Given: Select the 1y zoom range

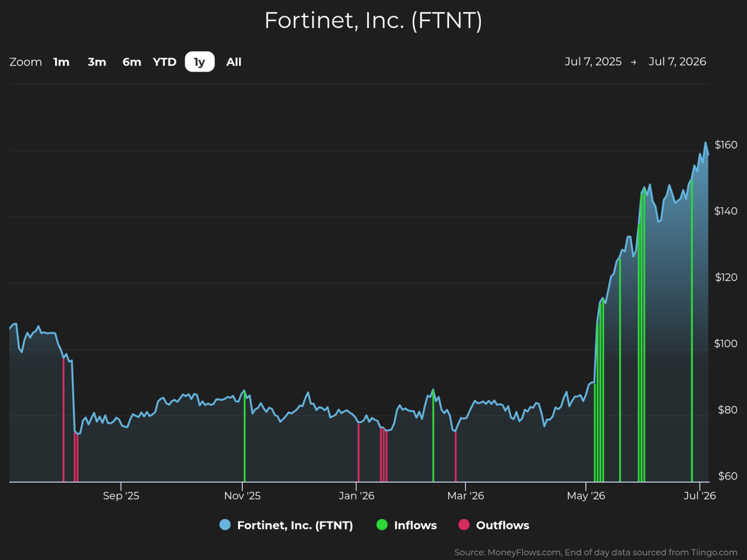Looking at the screenshot, I should click(x=200, y=62).
